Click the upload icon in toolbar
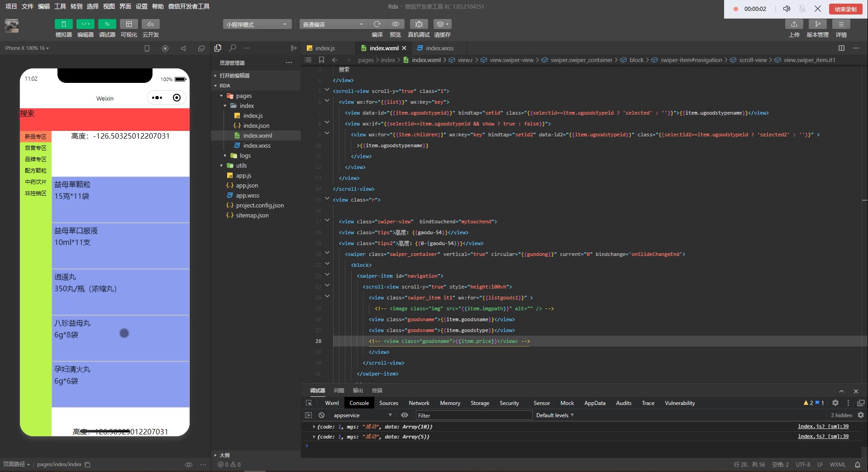The height and width of the screenshot is (472, 868). click(x=794, y=24)
